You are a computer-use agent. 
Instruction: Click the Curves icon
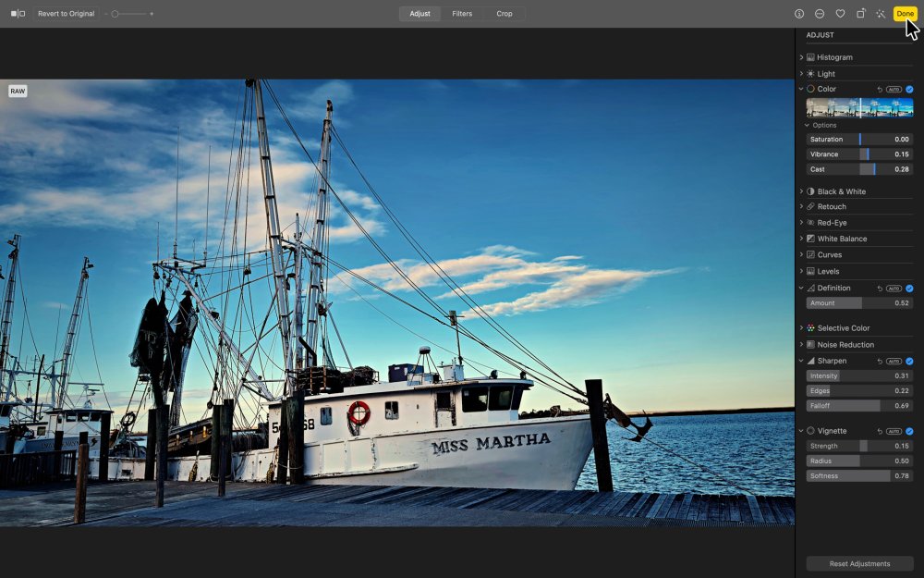[x=811, y=255]
